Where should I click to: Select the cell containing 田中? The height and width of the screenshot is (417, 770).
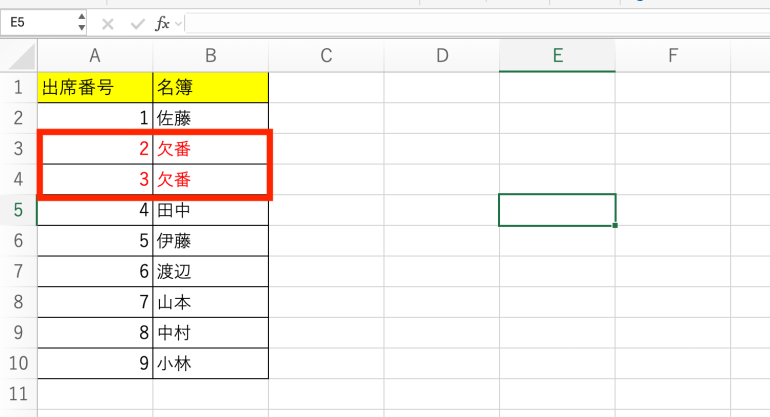pos(211,210)
